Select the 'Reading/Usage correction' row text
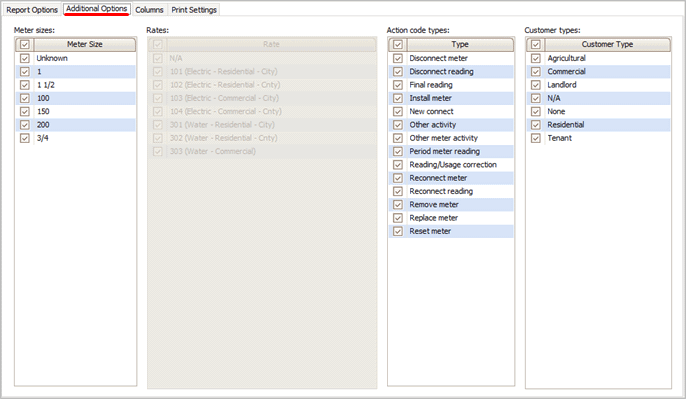This screenshot has height=399, width=686. (x=453, y=165)
